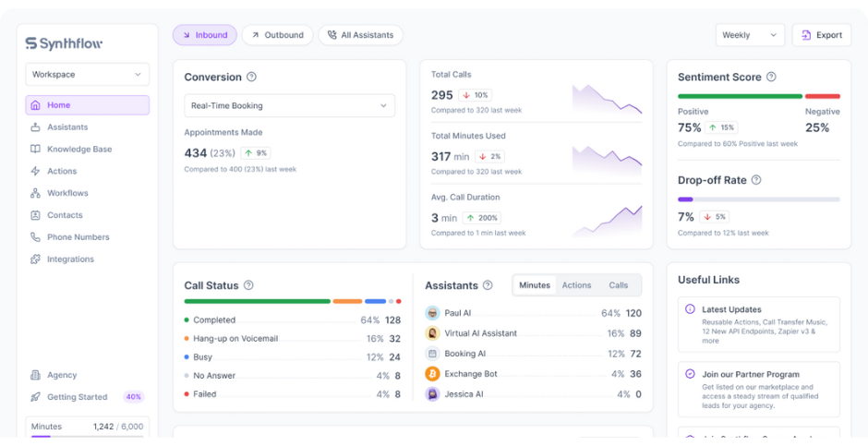Click the Agency building icon
The height and width of the screenshot is (446, 868).
point(35,375)
